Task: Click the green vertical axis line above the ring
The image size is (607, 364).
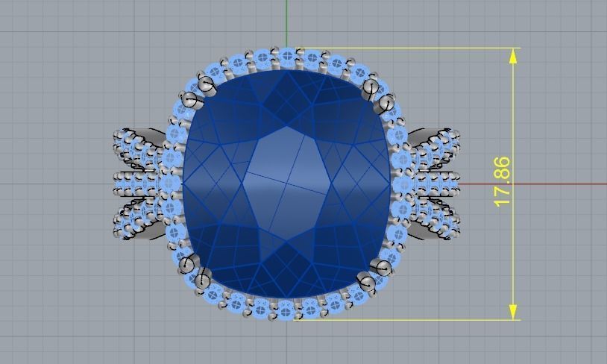Action: coord(287,23)
